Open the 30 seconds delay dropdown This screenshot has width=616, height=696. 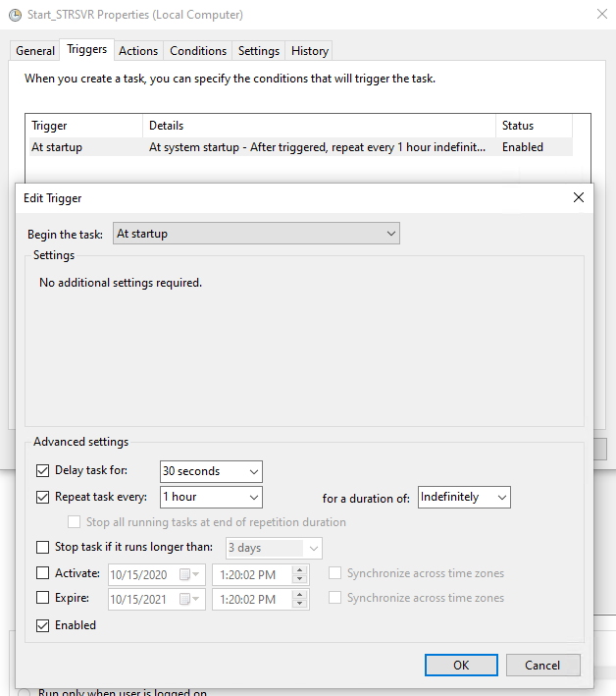(211, 471)
